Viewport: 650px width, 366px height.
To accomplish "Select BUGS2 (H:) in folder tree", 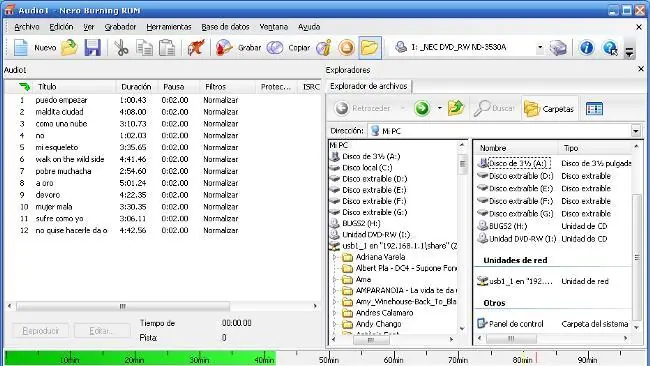I will 361,223.
